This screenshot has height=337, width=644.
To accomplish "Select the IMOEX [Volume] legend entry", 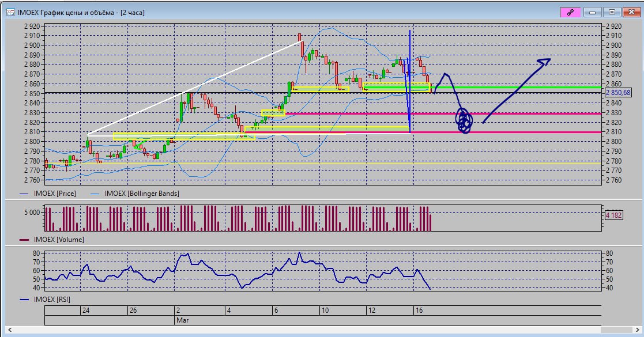I will pos(59,239).
